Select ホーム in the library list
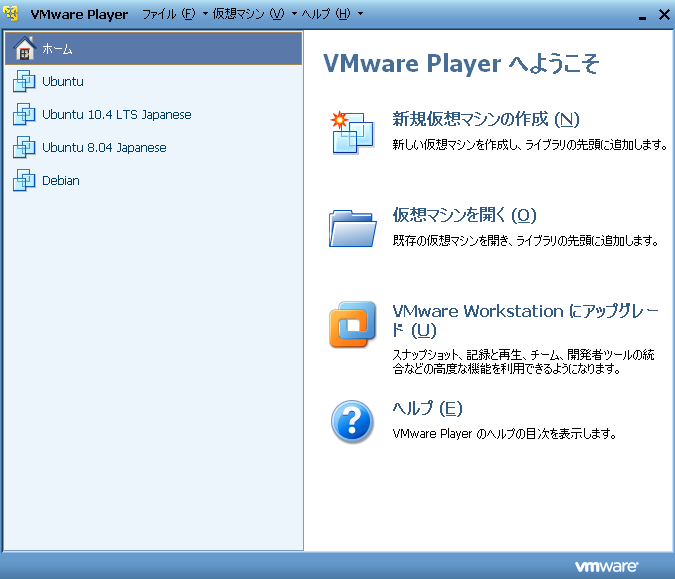This screenshot has width=675, height=579. tap(154, 48)
